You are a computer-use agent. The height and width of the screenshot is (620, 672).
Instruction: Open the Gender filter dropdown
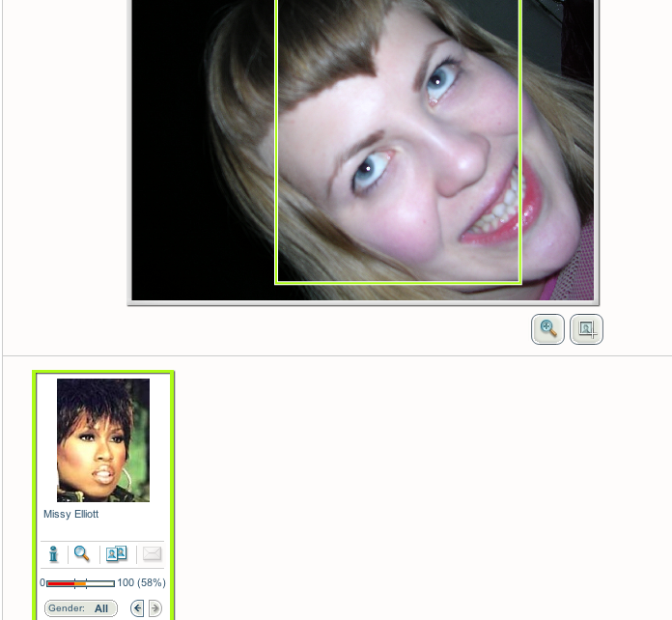pos(80,608)
